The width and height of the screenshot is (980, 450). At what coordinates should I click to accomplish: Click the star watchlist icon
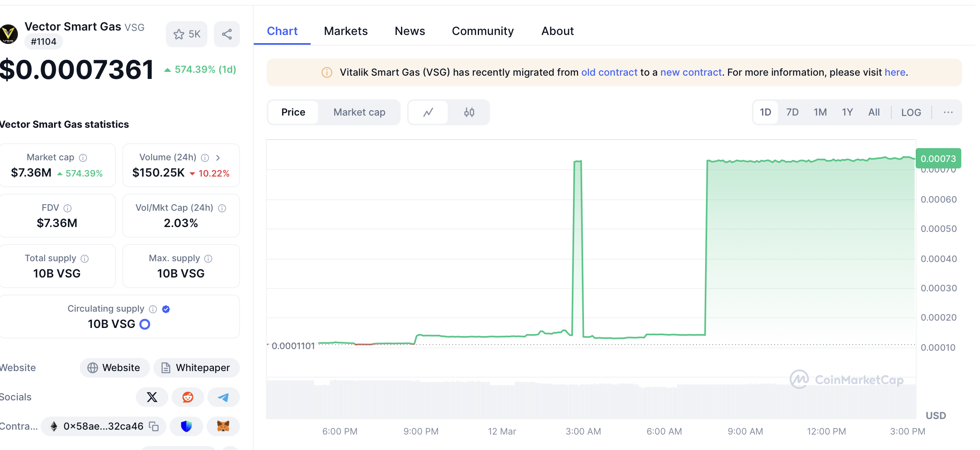coord(179,34)
